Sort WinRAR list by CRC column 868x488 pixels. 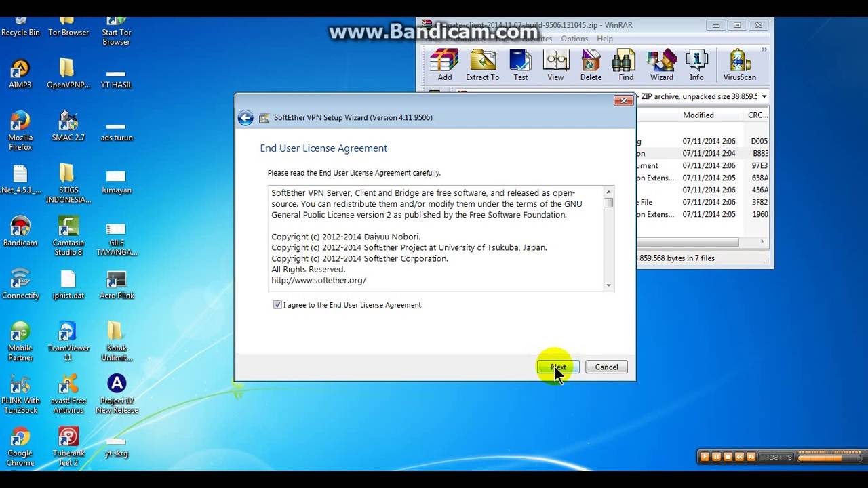tap(757, 115)
